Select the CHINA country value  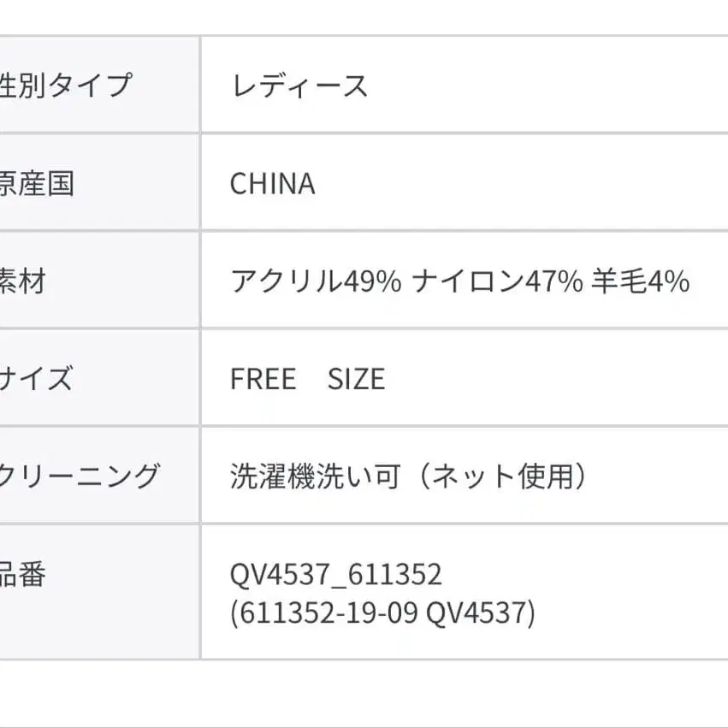tap(272, 183)
